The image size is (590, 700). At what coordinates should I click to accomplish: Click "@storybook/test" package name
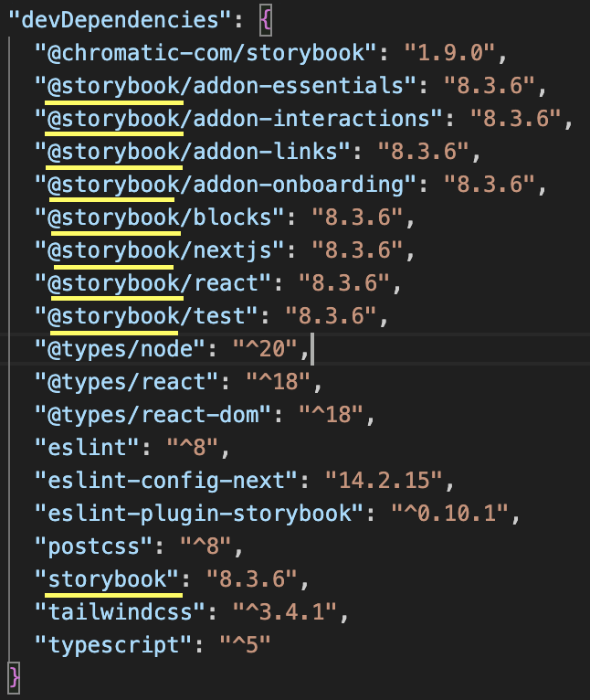(146, 316)
